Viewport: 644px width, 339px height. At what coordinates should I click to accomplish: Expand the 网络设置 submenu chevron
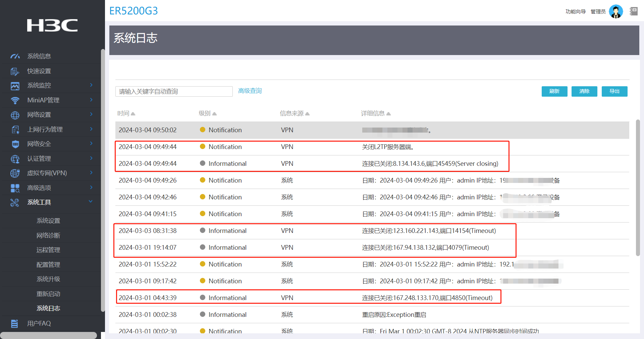click(91, 114)
